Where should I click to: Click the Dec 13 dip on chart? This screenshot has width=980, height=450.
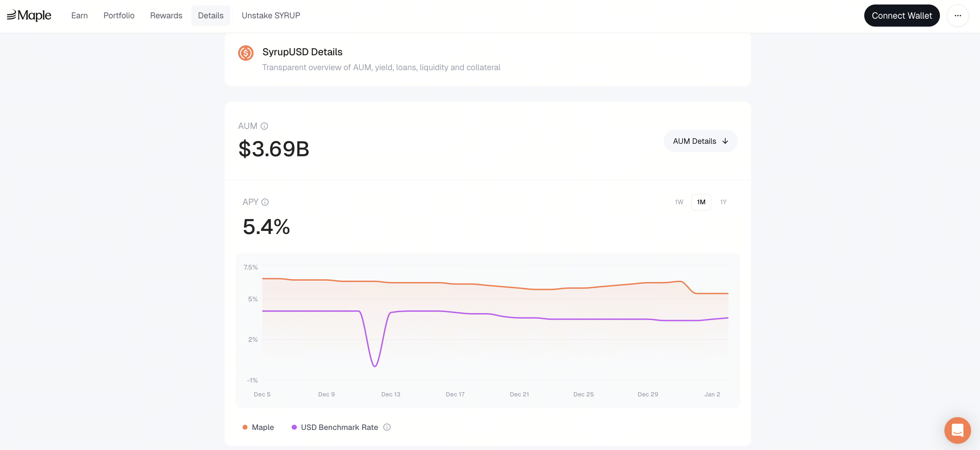(x=375, y=366)
